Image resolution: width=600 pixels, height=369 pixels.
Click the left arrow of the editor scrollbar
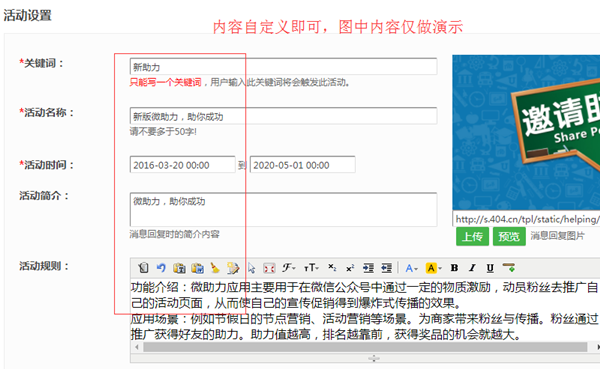[x=137, y=347]
